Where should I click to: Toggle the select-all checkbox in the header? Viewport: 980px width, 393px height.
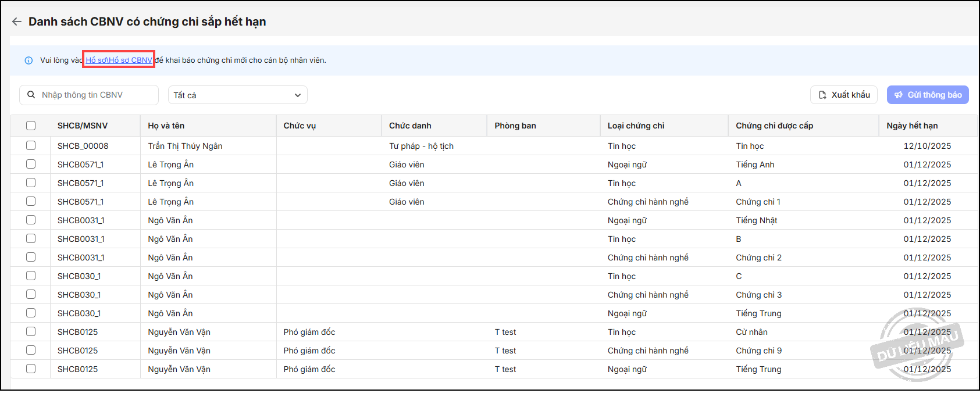pos(31,126)
